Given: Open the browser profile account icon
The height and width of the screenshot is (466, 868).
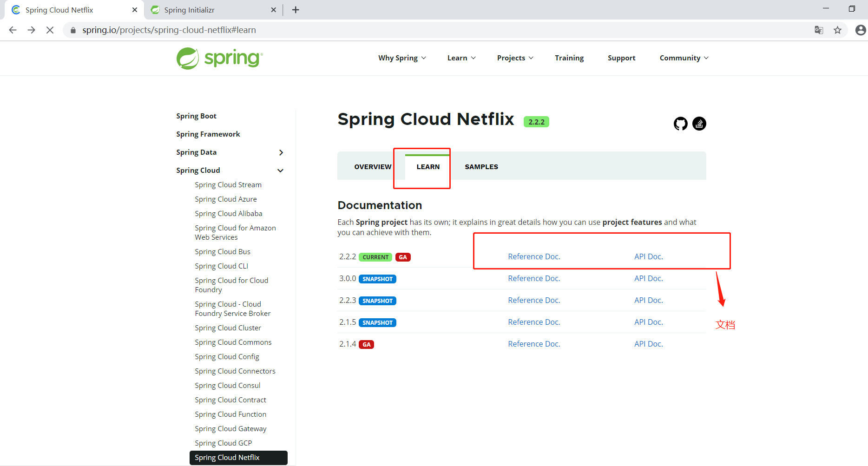Looking at the screenshot, I should click(861, 30).
